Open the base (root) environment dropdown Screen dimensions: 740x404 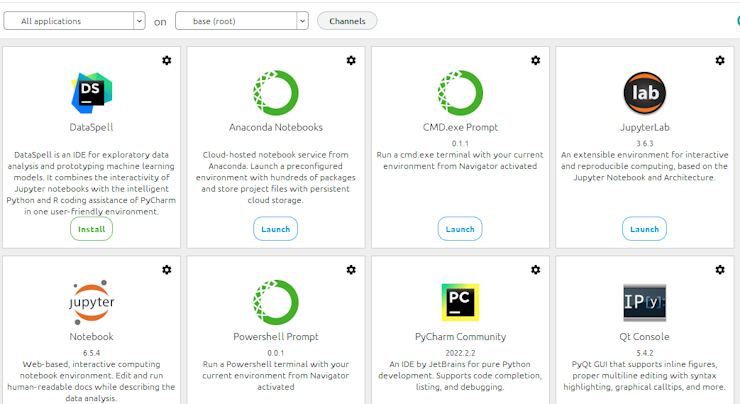coord(242,21)
